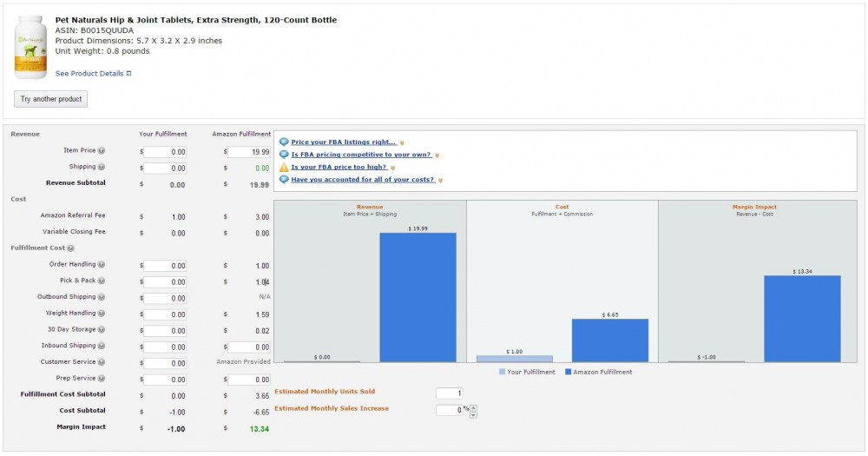Click the -6.65 Amazon Cost Subtotal value
868x456 pixels.
point(260,413)
